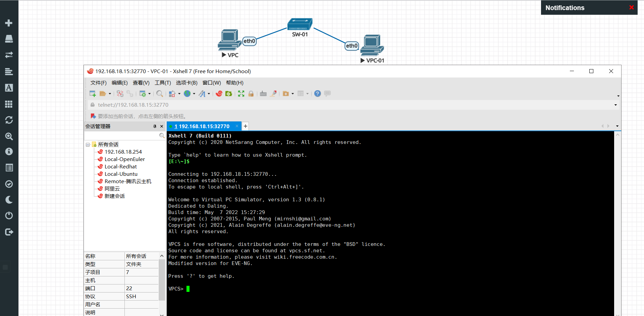Open the 编辑(E) menu

[x=119, y=83]
